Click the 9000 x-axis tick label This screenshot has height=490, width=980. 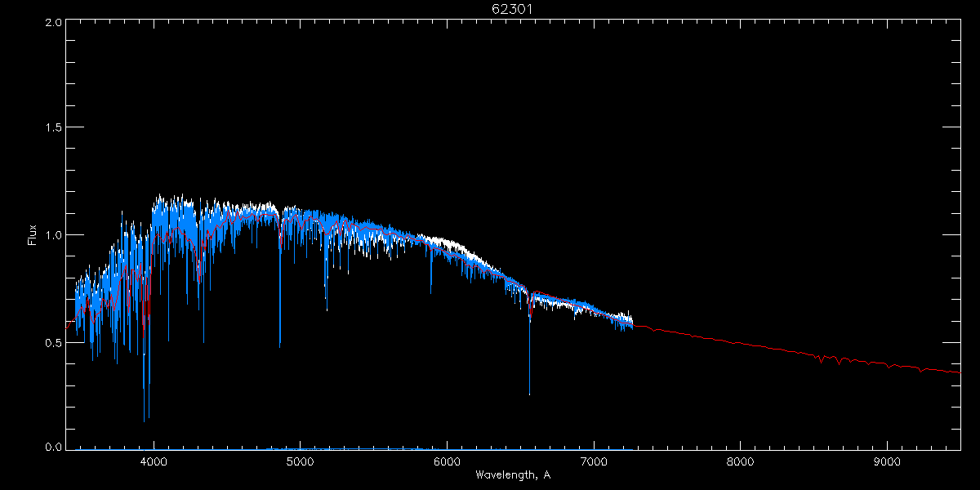(x=887, y=461)
